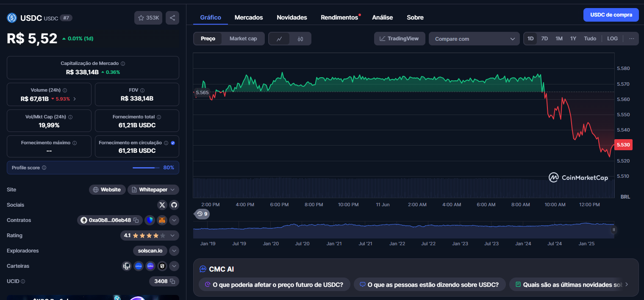Set chart range to 7D

click(x=544, y=39)
